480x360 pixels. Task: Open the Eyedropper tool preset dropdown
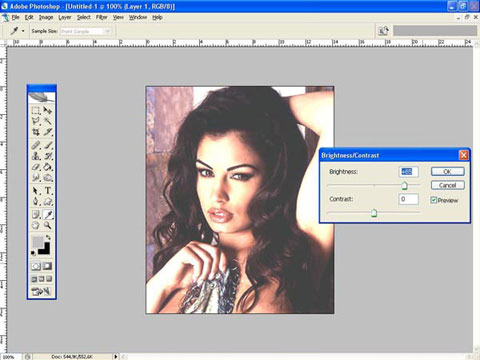tap(23, 31)
